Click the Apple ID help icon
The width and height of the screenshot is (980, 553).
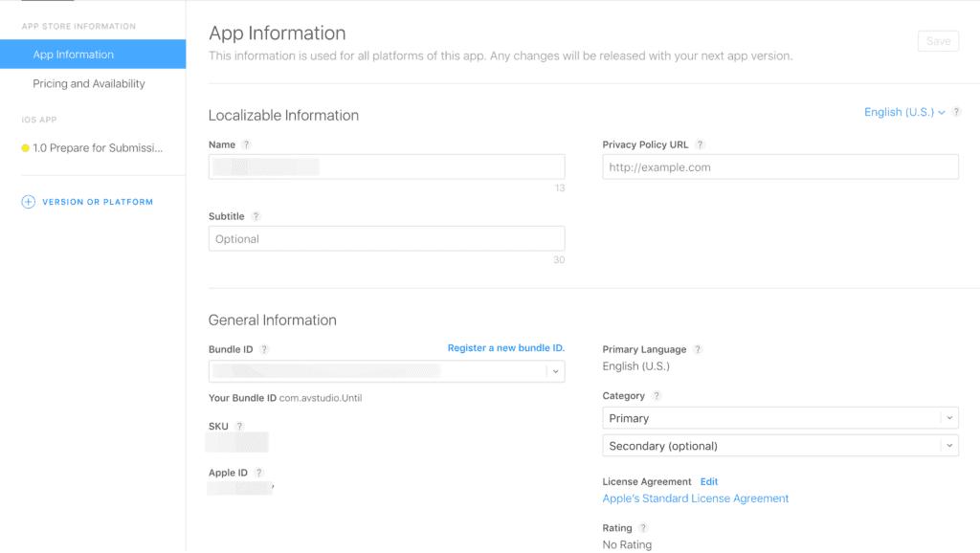tap(258, 474)
